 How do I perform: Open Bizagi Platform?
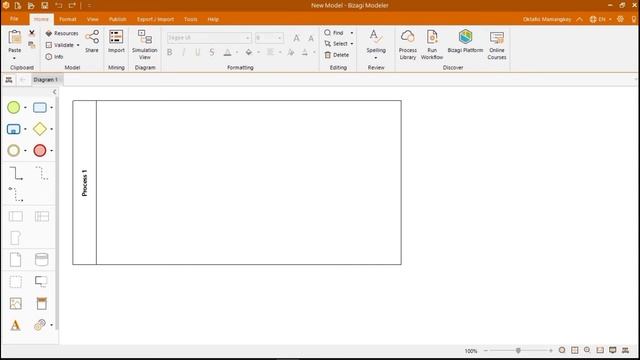465,41
